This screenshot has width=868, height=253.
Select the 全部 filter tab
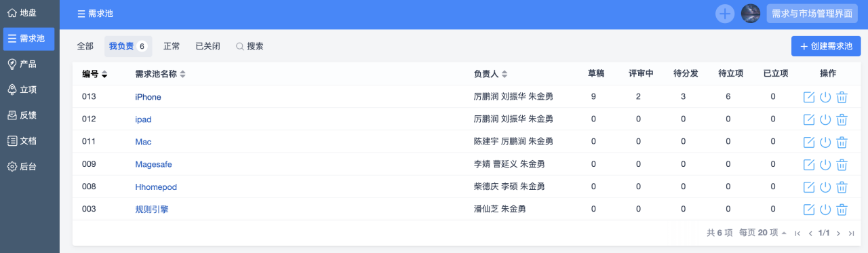tap(85, 46)
